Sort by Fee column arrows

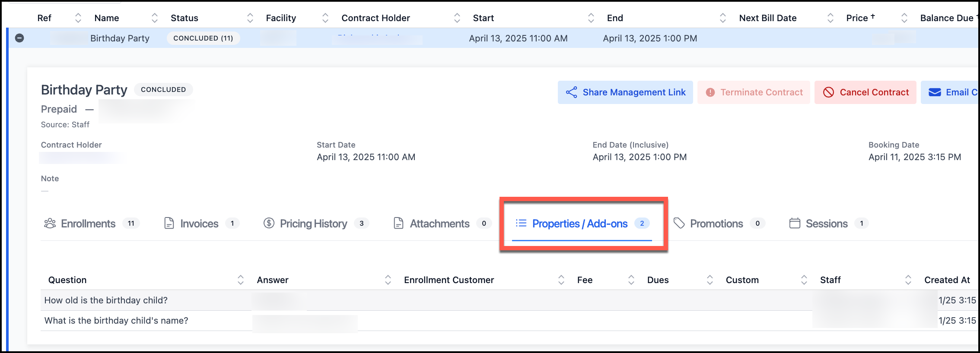tap(631, 280)
